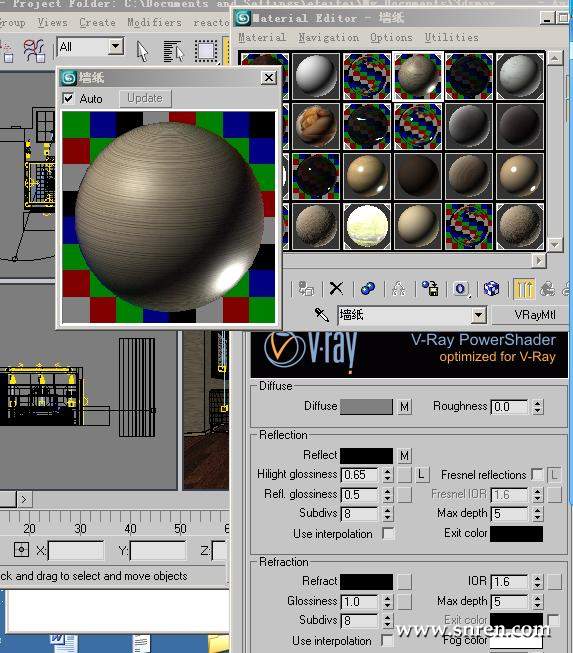
Task: Enable Fresnel reflections checkbox
Action: tap(537, 474)
